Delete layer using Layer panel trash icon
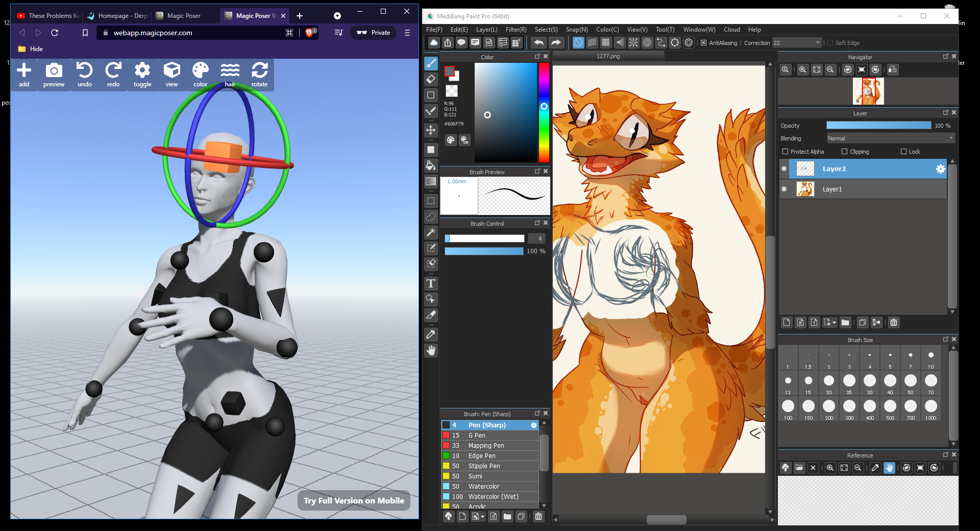This screenshot has width=980, height=531. pyautogui.click(x=894, y=322)
